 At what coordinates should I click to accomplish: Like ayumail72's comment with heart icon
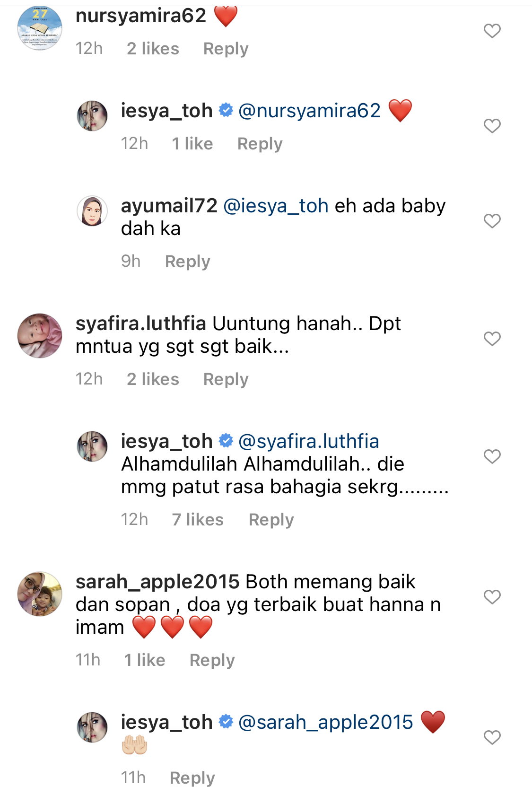492,221
